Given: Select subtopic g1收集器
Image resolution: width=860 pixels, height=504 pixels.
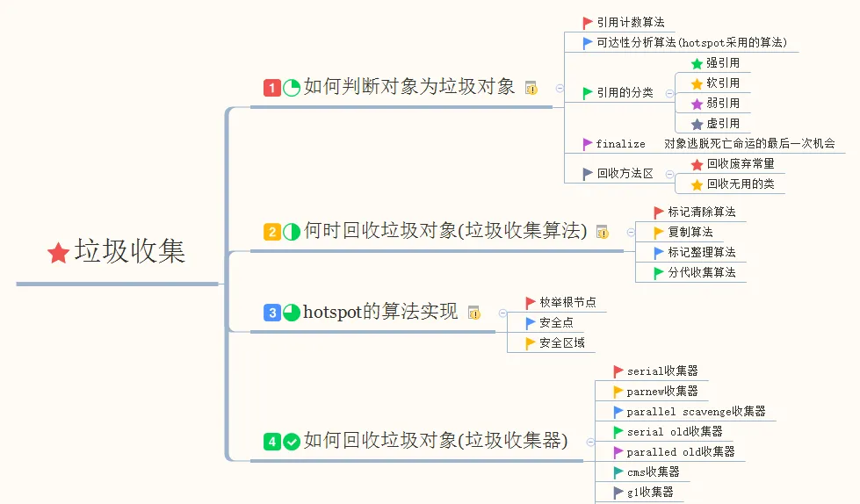Looking at the screenshot, I should pyautogui.click(x=650, y=493).
